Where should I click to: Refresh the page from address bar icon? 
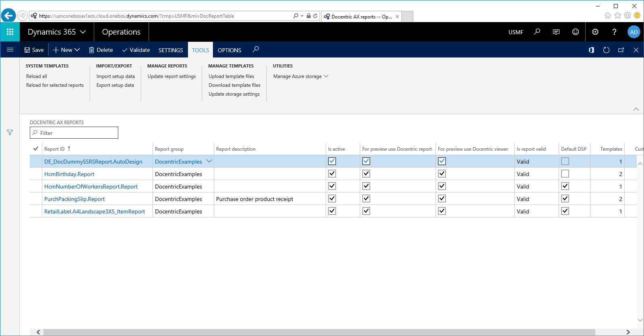point(315,16)
